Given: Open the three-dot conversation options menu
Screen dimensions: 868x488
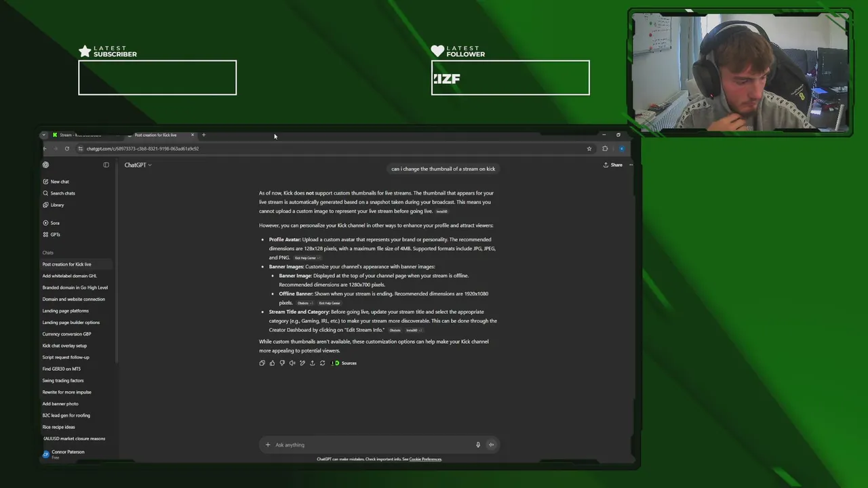Looking at the screenshot, I should coord(631,165).
